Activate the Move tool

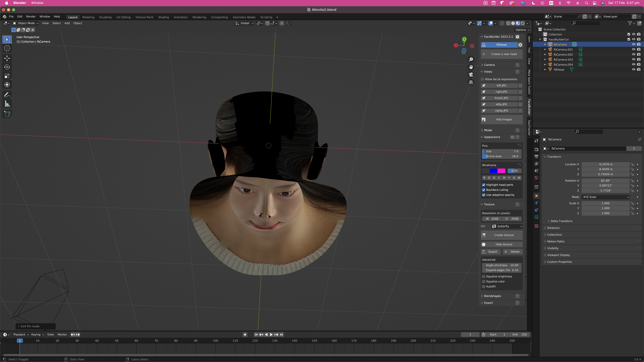(x=7, y=58)
